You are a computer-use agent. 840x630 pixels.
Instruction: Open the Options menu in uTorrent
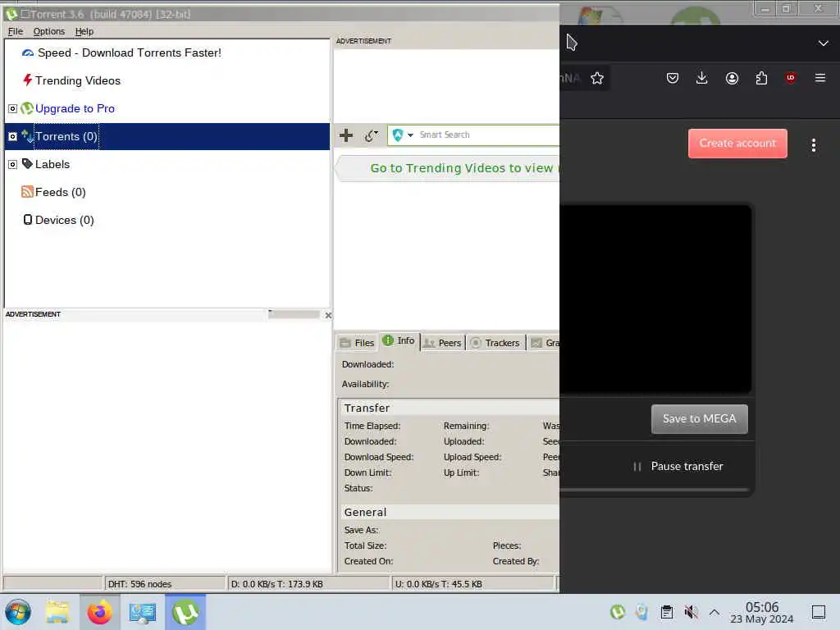coord(48,32)
